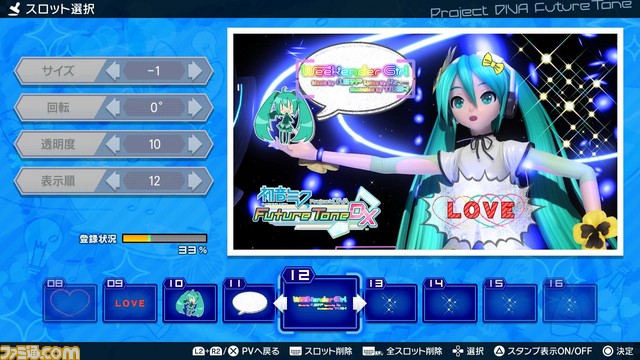Go to previous slot via arrow beside slot 12
640x360 pixels.
(280, 304)
